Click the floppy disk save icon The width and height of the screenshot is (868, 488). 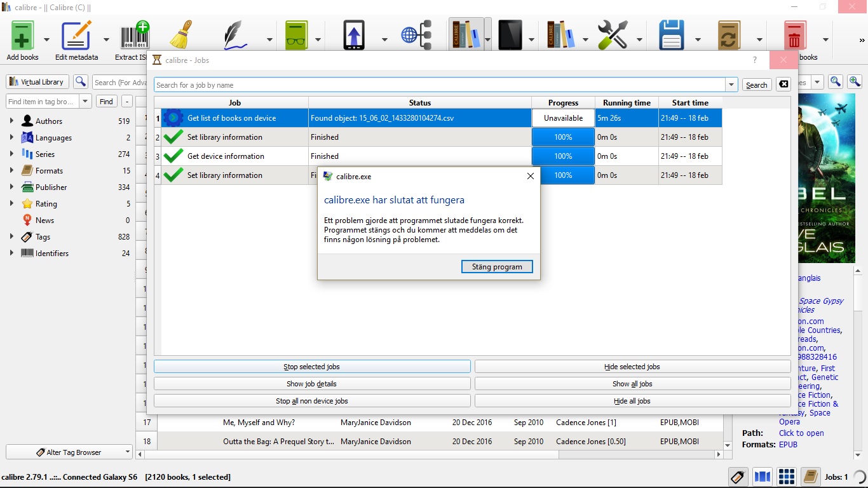coord(671,36)
